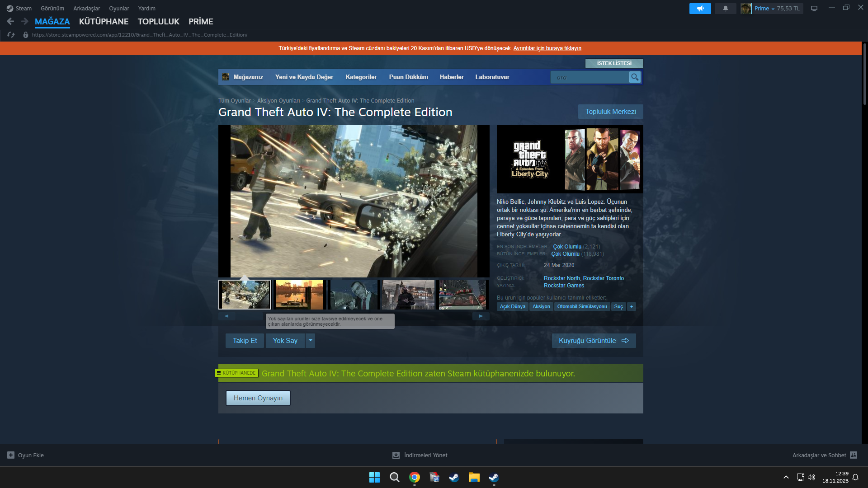Open the notifications bell
The height and width of the screenshot is (488, 868).
(725, 9)
